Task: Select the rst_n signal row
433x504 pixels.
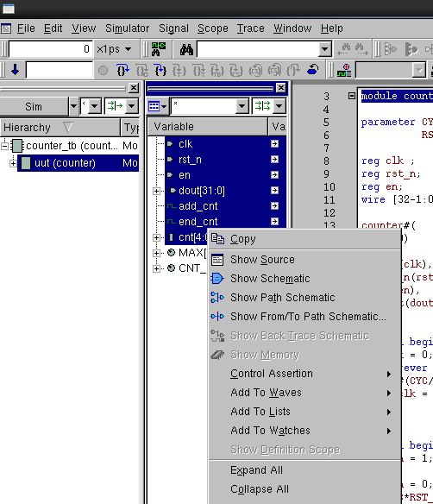Action: tap(225, 160)
